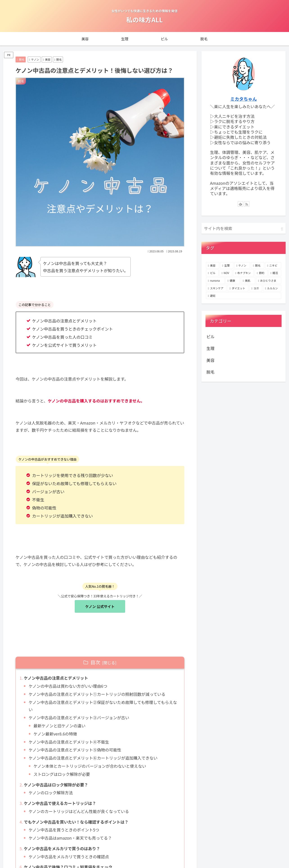
Task: Select the 節約 tag
Action: [261, 273]
